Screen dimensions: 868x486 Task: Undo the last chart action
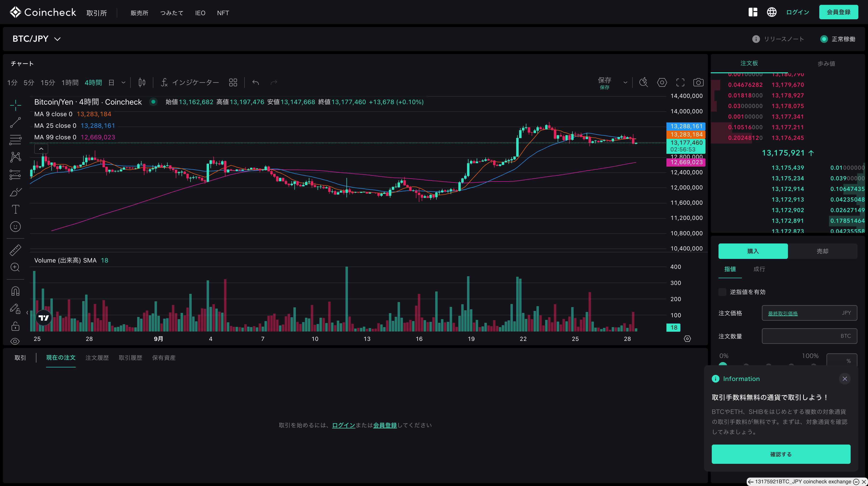point(256,82)
